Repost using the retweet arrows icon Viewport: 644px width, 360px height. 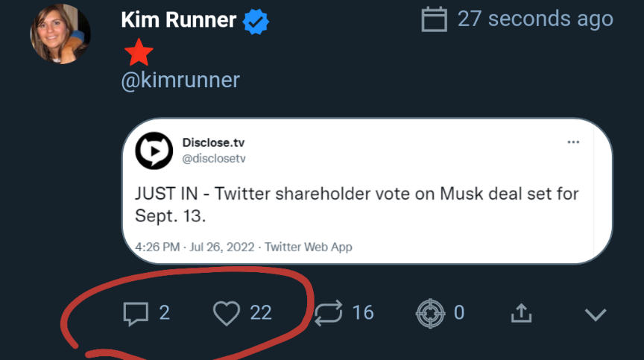pyautogui.click(x=328, y=312)
